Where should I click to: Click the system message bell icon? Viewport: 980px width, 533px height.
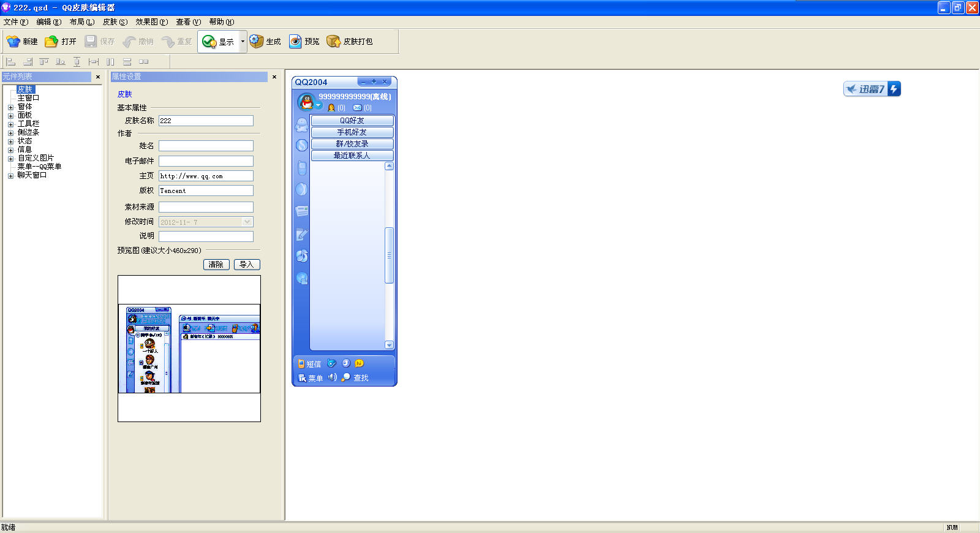(331, 108)
